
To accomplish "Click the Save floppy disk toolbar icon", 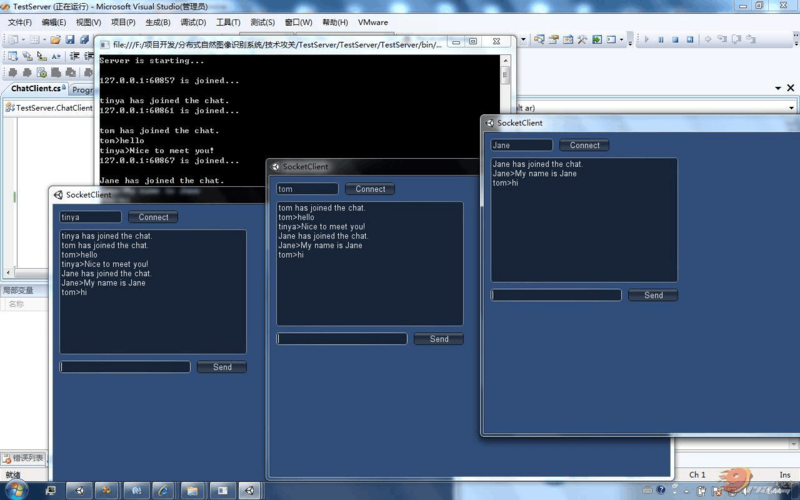I will [70, 39].
